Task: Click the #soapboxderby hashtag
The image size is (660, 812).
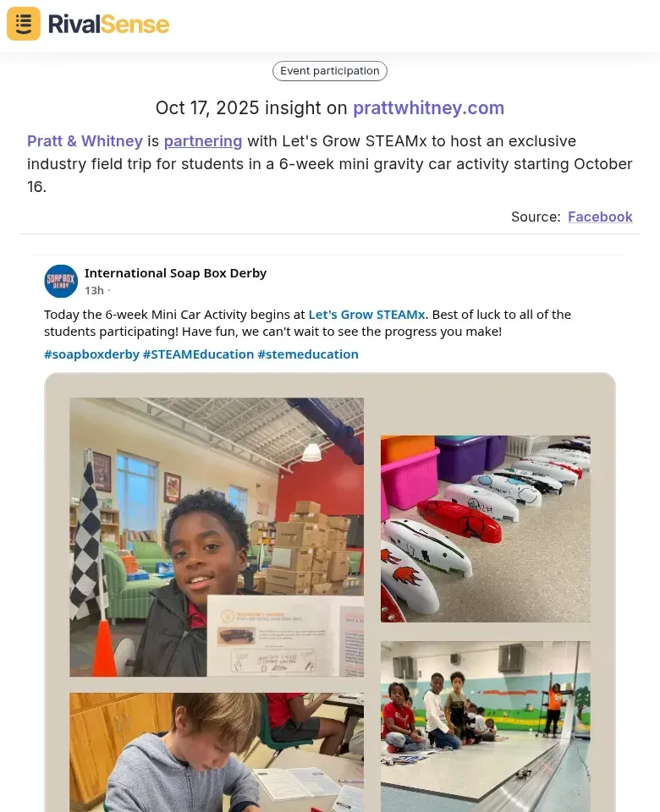Action: (91, 354)
